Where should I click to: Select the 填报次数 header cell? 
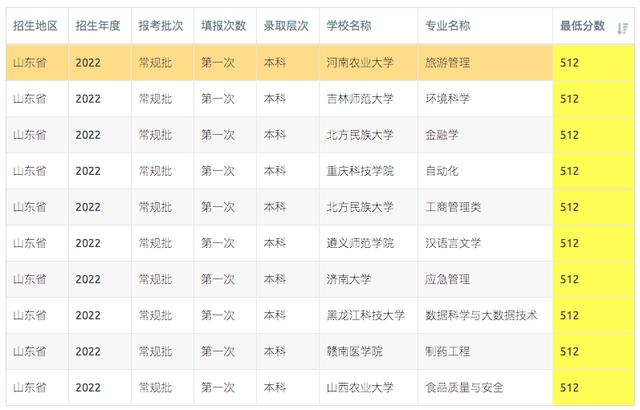coord(223,26)
